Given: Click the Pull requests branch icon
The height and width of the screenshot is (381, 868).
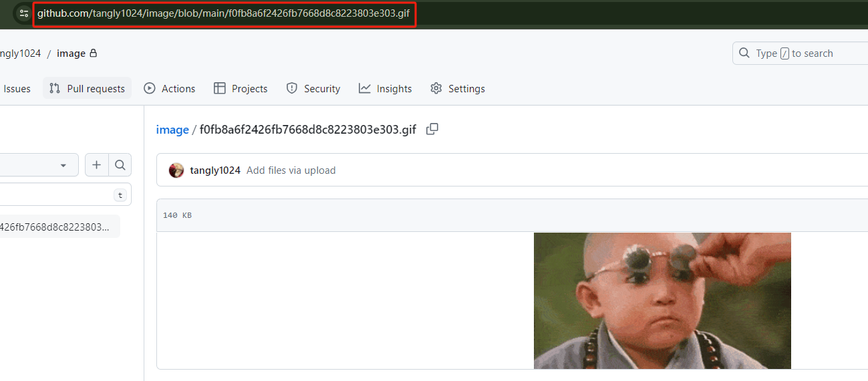Looking at the screenshot, I should (55, 88).
